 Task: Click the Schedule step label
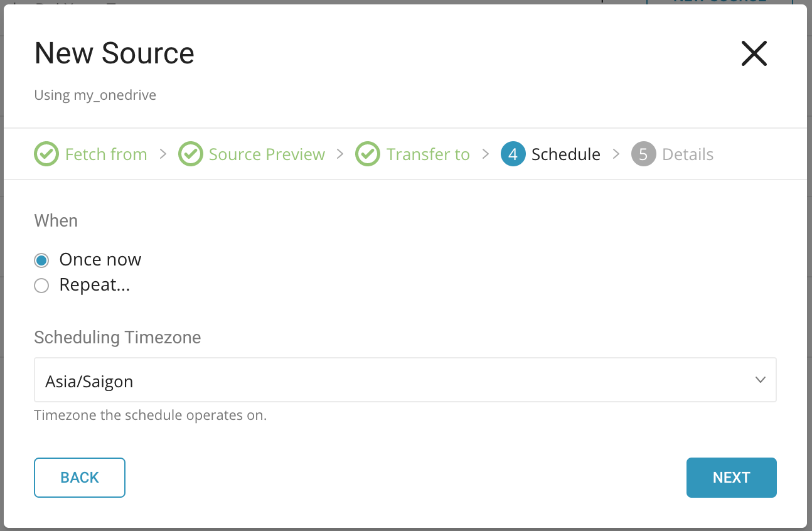tap(565, 154)
